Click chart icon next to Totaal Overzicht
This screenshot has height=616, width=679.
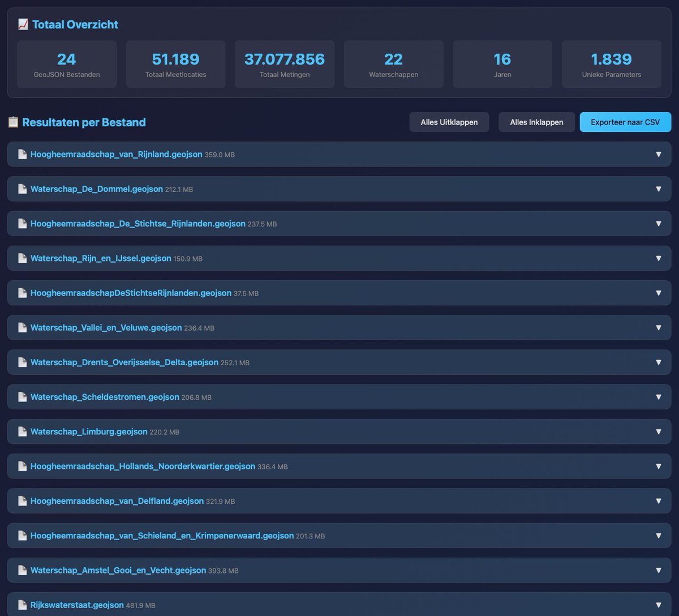[x=23, y=24]
